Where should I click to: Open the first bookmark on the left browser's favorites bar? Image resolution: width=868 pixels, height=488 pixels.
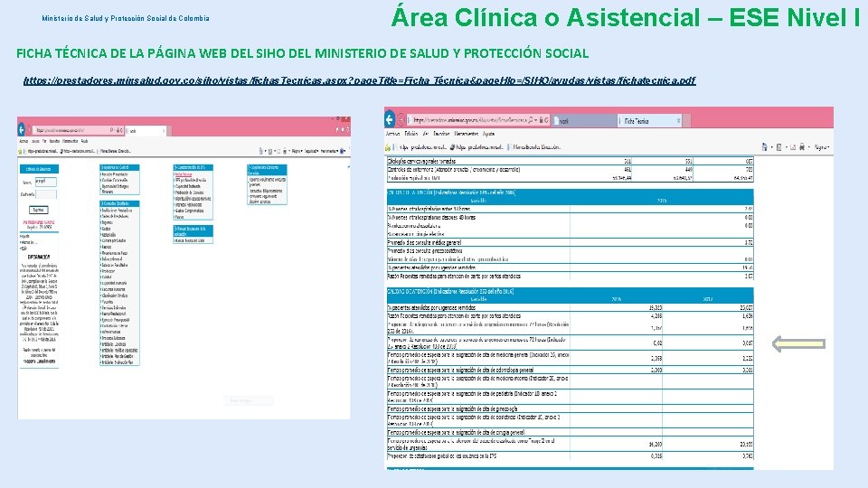tap(42, 151)
